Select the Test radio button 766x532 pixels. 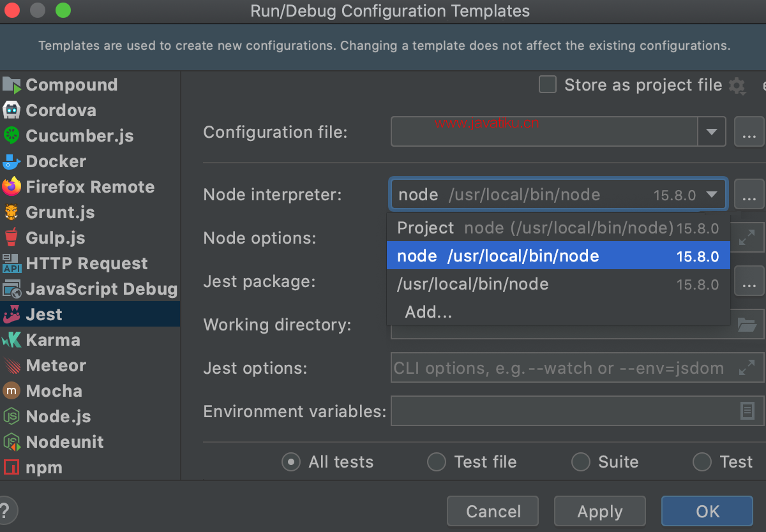click(702, 462)
